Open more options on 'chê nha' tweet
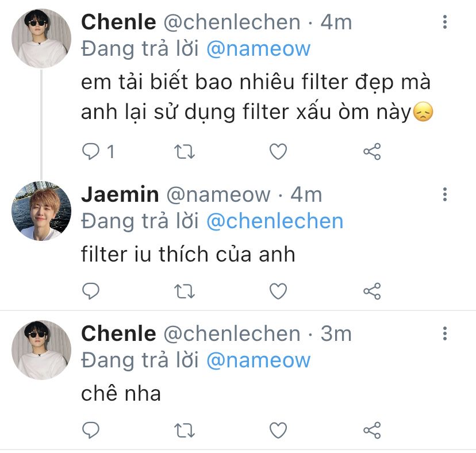476x453 pixels. click(445, 333)
